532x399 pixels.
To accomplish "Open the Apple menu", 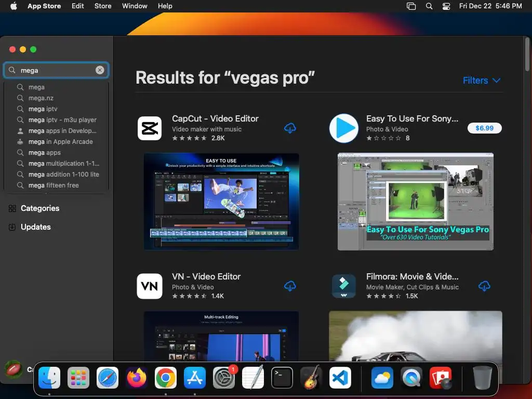I will tap(14, 6).
